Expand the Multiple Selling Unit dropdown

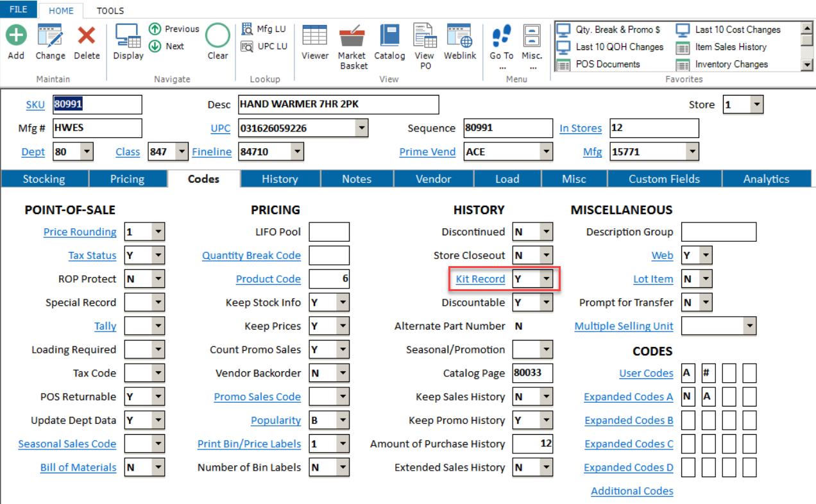[750, 326]
